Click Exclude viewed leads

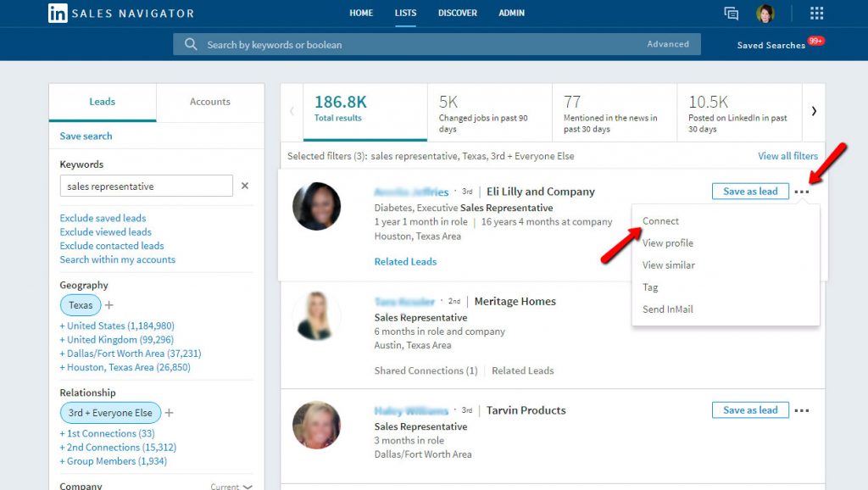(105, 232)
